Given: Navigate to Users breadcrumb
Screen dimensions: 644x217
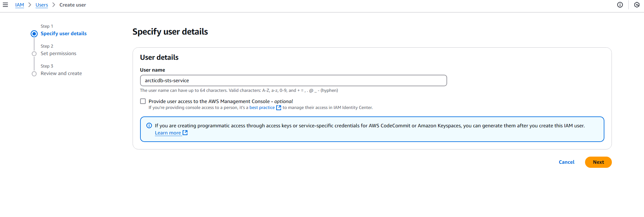Looking at the screenshot, I should 42,5.
